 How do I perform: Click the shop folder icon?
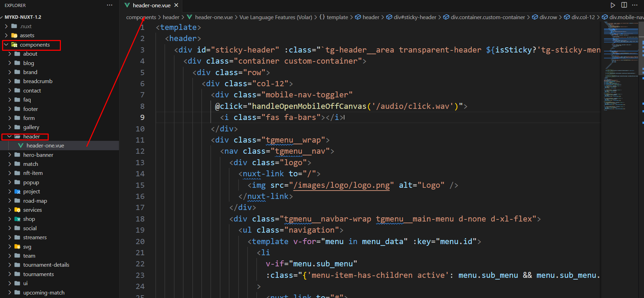pos(17,219)
